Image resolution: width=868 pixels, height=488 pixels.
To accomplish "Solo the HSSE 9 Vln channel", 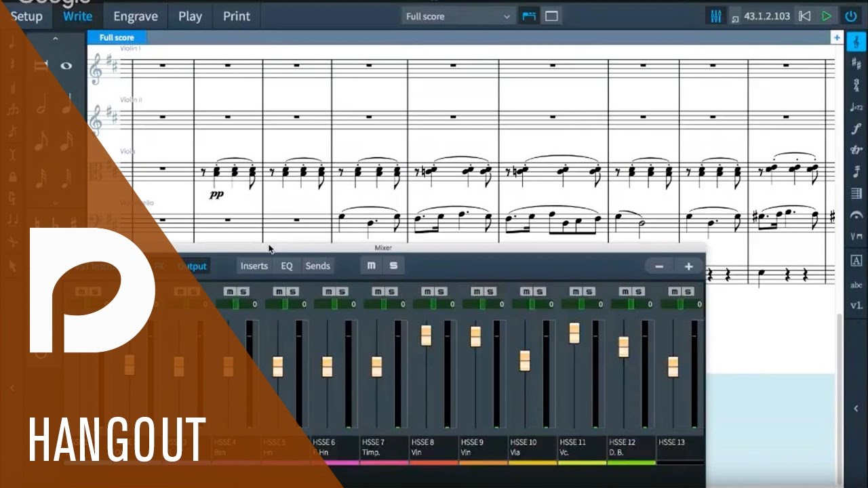I will tap(491, 291).
